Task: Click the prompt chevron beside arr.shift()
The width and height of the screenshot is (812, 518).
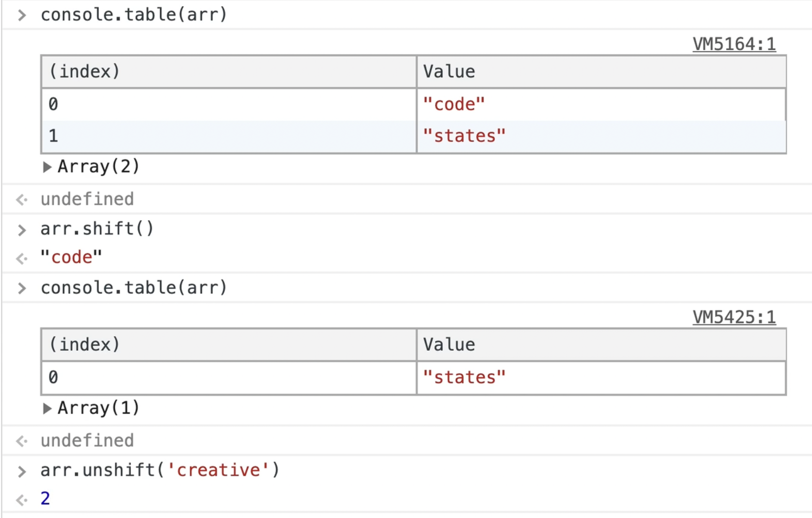Action: [x=22, y=230]
